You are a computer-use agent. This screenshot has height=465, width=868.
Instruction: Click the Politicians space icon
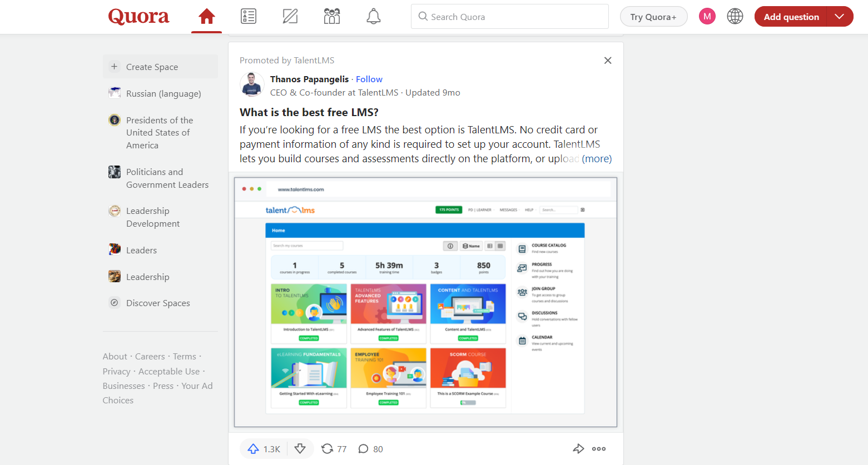click(115, 172)
